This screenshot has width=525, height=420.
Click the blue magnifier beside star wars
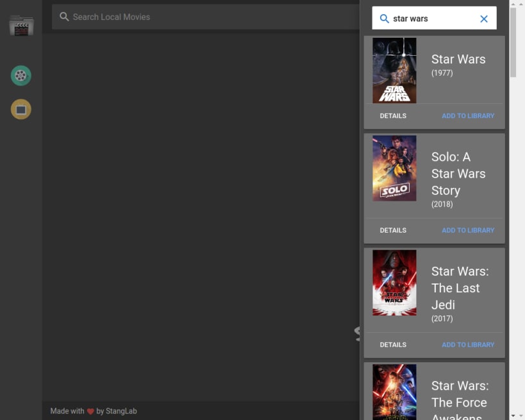click(x=385, y=19)
